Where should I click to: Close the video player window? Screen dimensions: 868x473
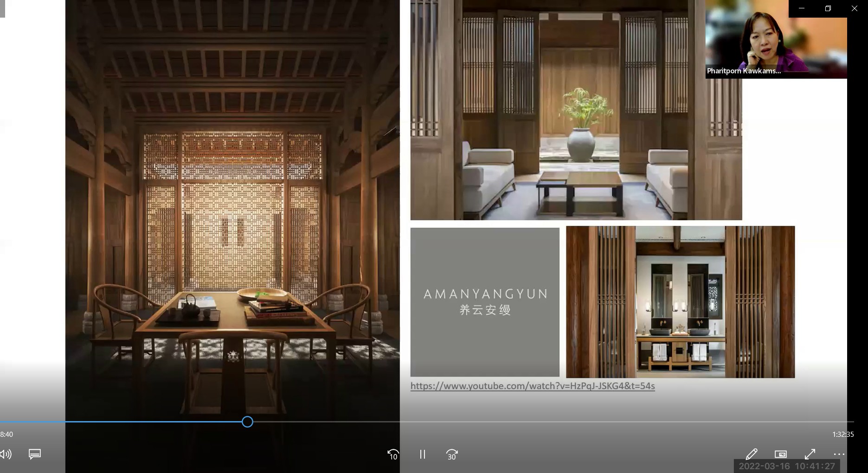(855, 8)
